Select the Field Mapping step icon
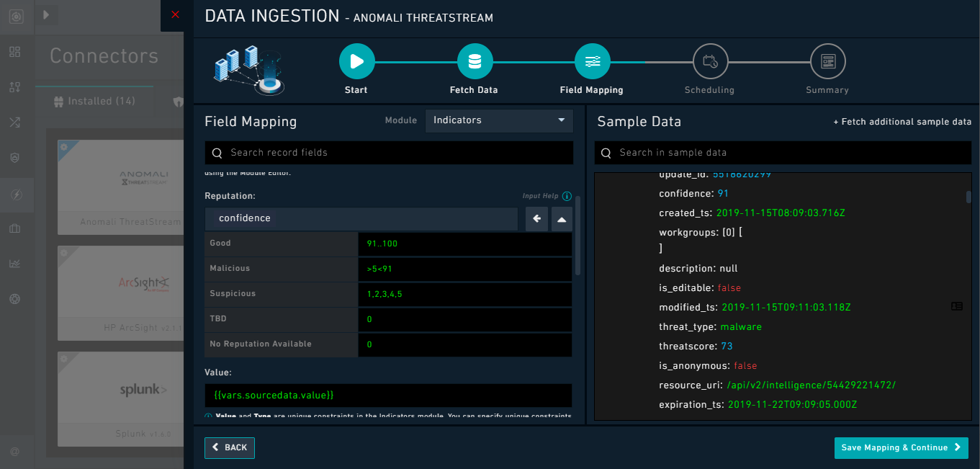The width and height of the screenshot is (980, 469). (593, 62)
